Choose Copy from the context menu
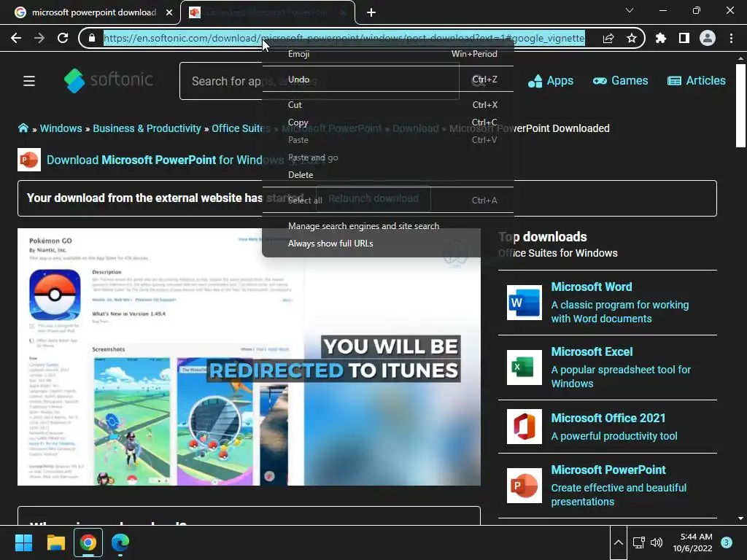747x560 pixels. [x=388, y=122]
